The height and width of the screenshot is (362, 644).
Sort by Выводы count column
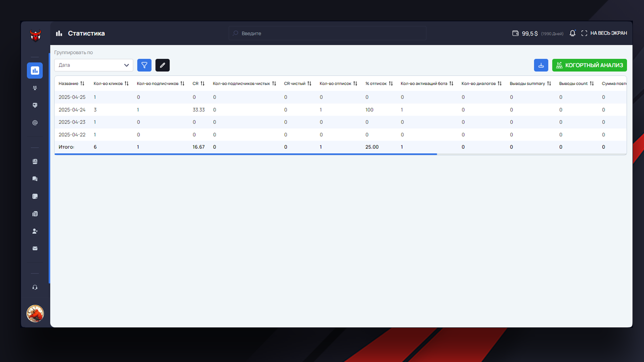(x=577, y=83)
